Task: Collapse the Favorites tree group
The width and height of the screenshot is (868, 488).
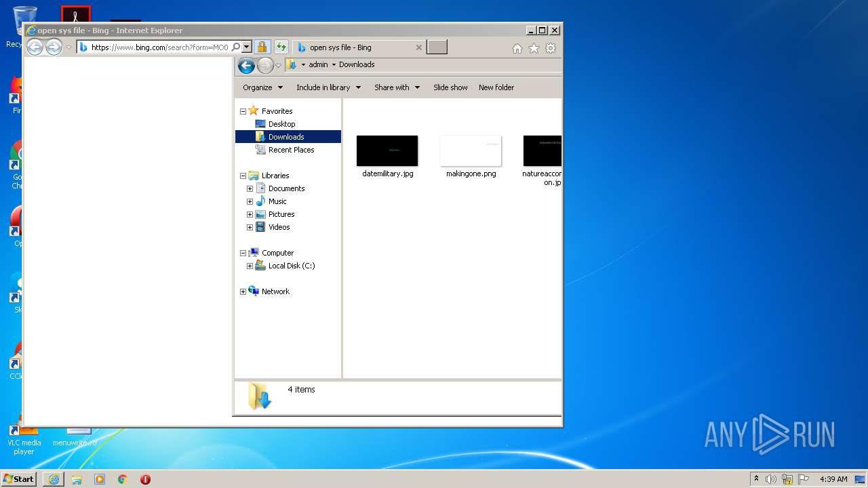Action: tap(243, 111)
